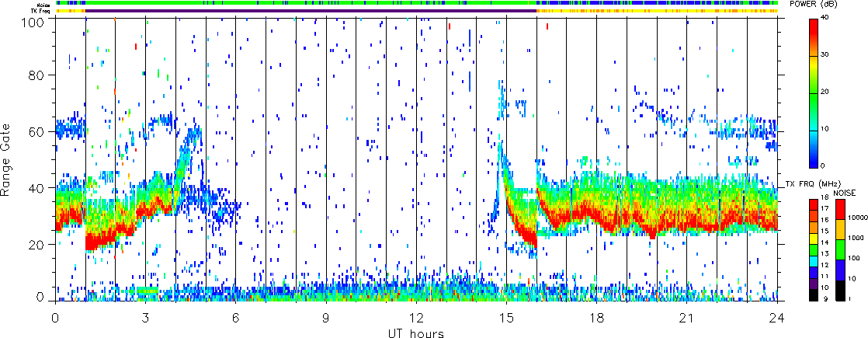Click the 10000 label on NOISE scale
Image resolution: width=868 pixels, height=338 pixels.
click(x=858, y=218)
